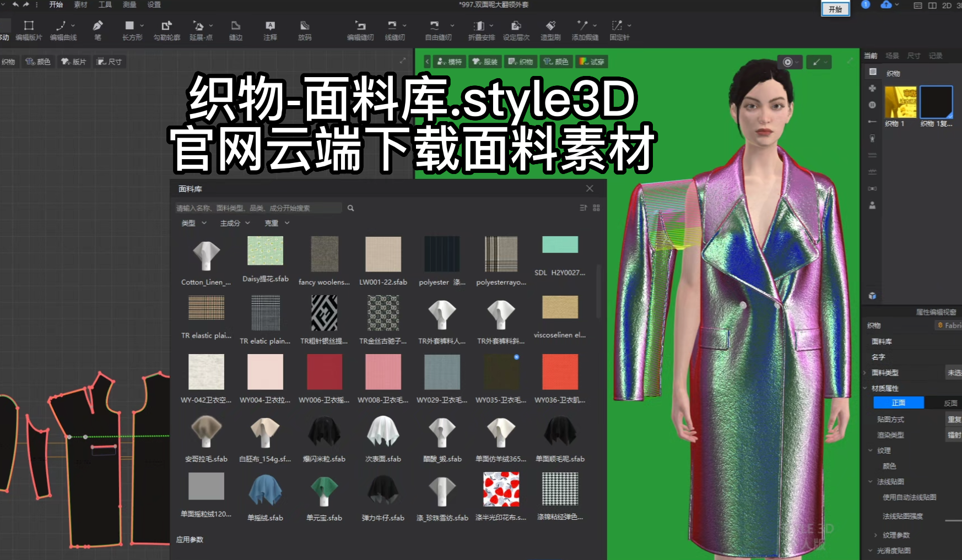Expand the 面料类型 section

click(864, 373)
